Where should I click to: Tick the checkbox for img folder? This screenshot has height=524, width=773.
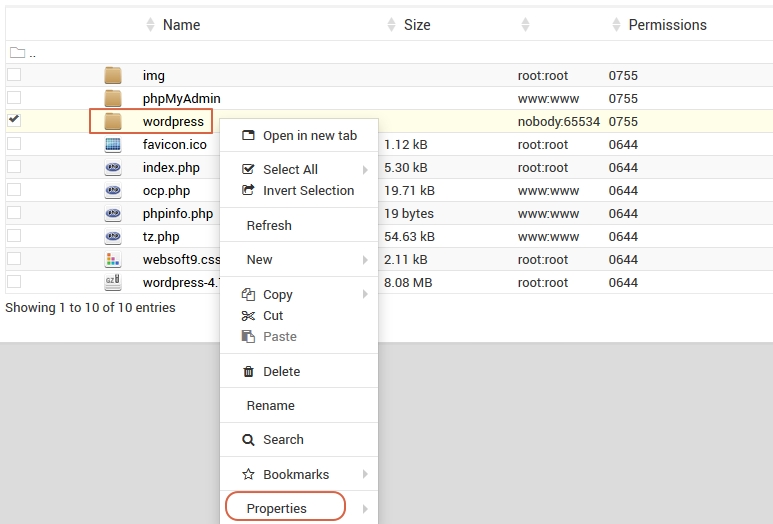pos(14,75)
